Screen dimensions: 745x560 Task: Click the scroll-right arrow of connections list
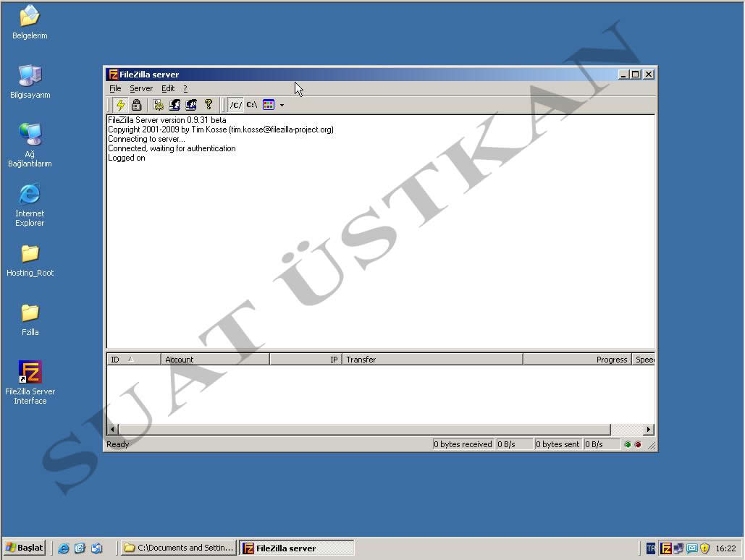click(x=649, y=429)
